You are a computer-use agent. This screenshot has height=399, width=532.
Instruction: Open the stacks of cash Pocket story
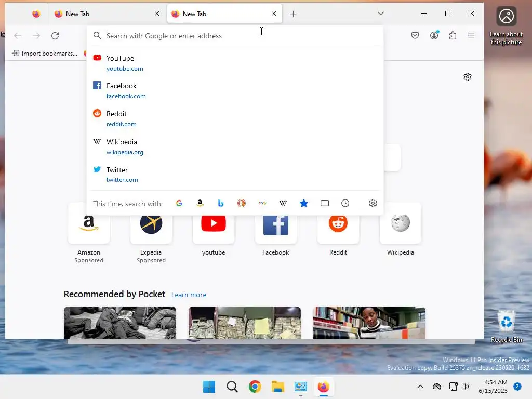point(245,322)
